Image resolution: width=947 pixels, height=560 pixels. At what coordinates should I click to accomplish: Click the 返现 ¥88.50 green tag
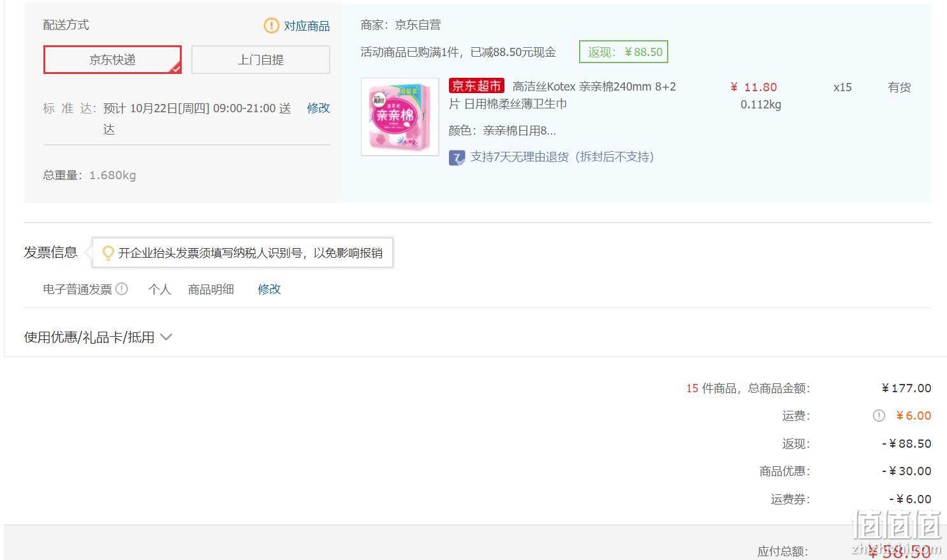click(624, 52)
